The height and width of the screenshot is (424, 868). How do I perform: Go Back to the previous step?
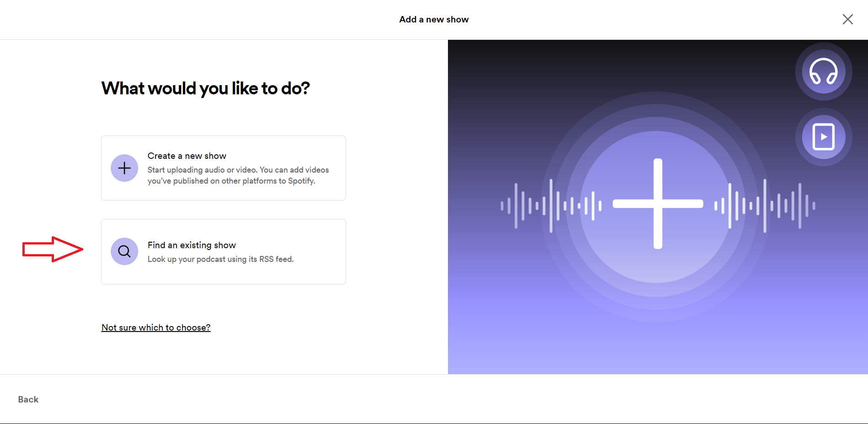28,399
